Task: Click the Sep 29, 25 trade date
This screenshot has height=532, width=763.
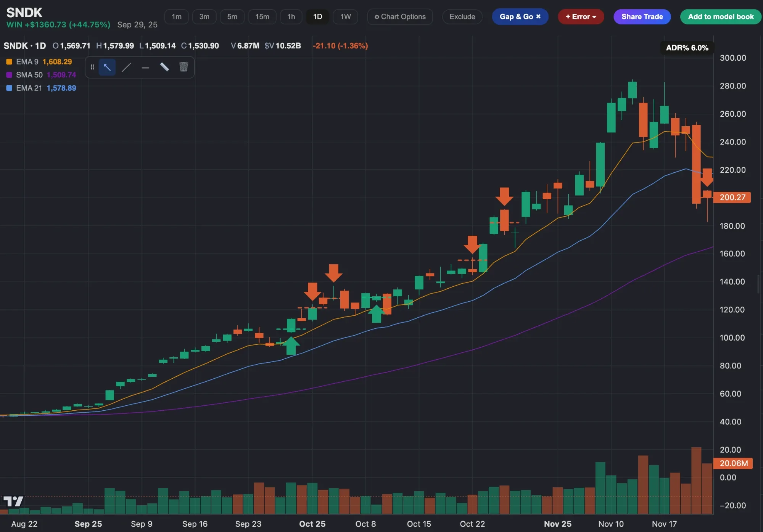Action: [x=137, y=25]
